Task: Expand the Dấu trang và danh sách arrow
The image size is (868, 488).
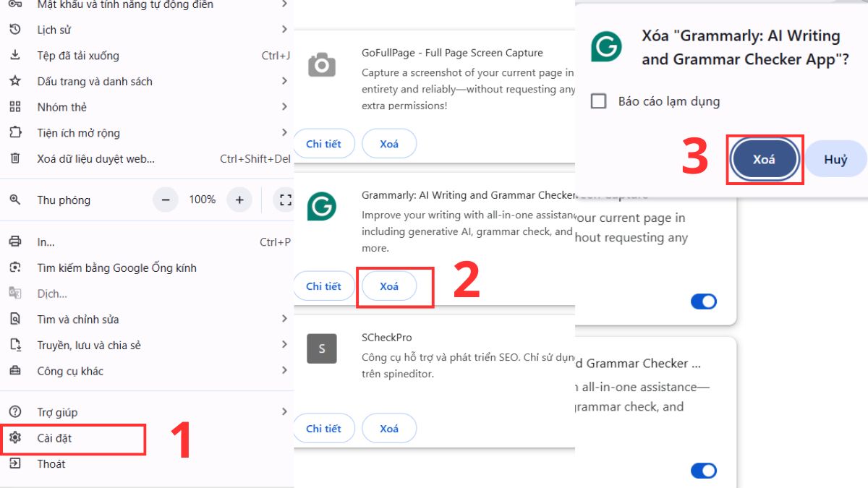Action: tap(284, 81)
